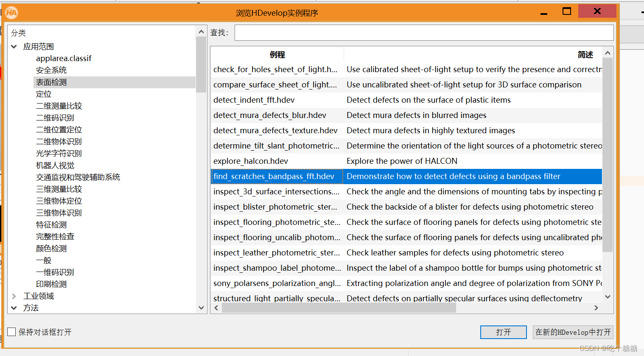The height and width of the screenshot is (356, 644).
Task: Select 三维测量比较 category
Action: pos(59,189)
